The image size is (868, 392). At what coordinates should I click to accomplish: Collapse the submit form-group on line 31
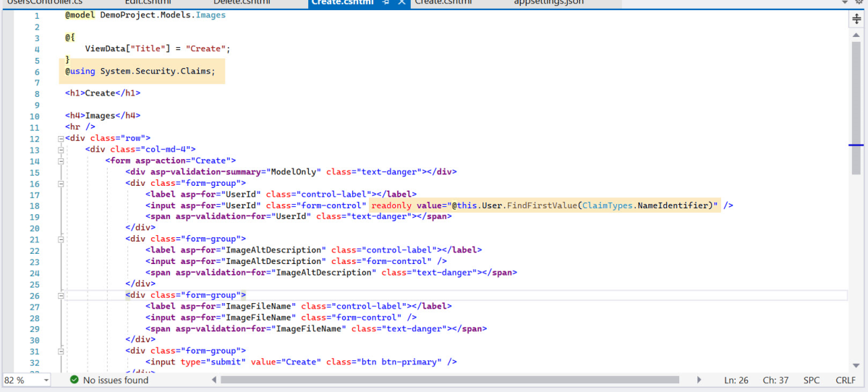60,351
